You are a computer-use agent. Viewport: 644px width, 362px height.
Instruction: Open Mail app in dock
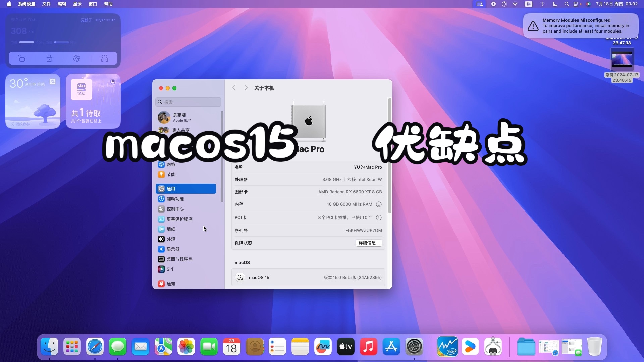(141, 346)
